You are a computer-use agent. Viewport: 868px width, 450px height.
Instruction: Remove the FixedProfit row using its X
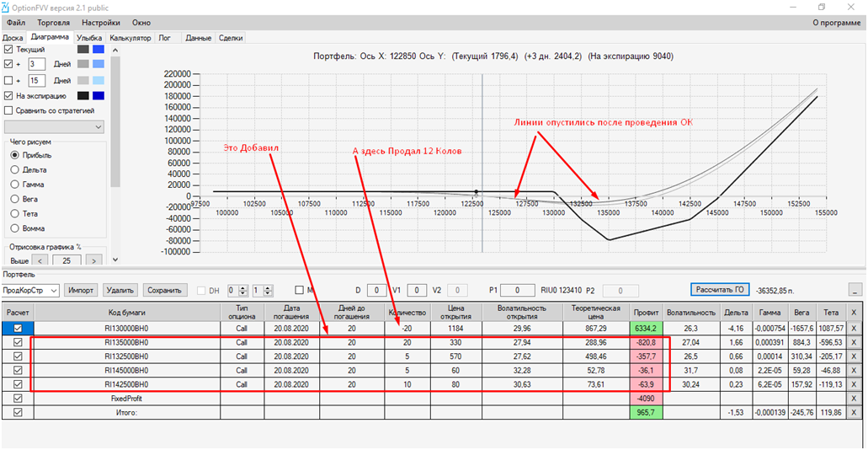coord(853,398)
